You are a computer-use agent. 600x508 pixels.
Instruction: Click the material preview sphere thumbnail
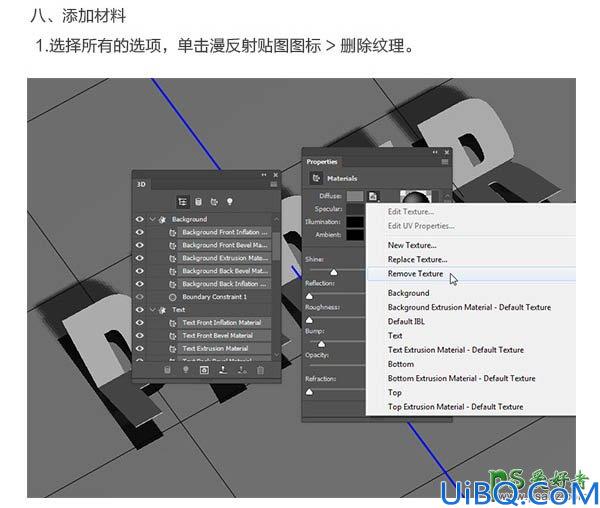point(416,197)
